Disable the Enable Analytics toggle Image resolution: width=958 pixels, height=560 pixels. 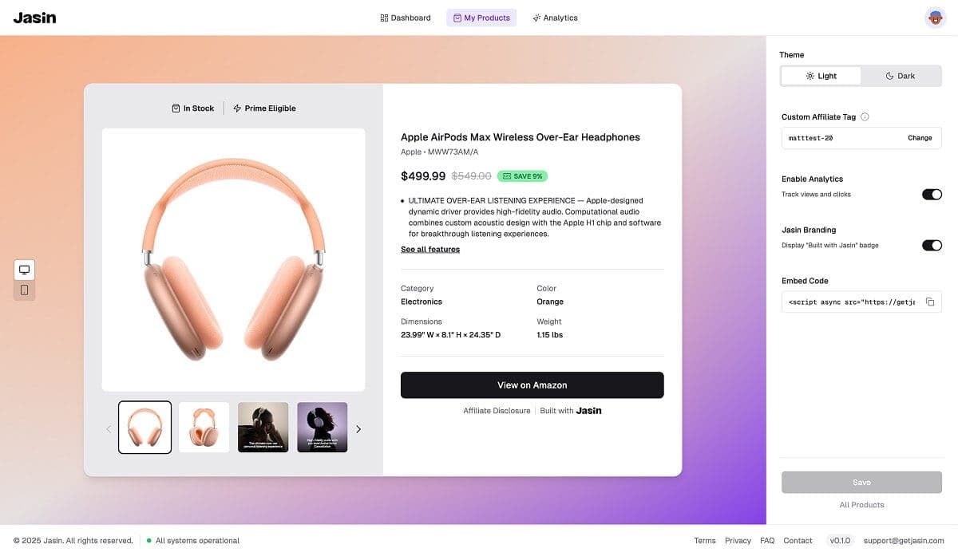pyautogui.click(x=932, y=194)
